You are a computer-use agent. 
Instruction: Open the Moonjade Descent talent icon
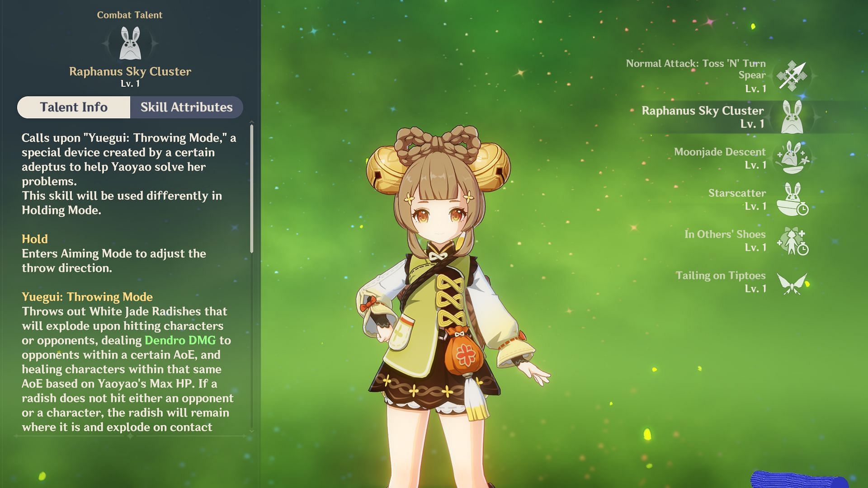coord(792,158)
